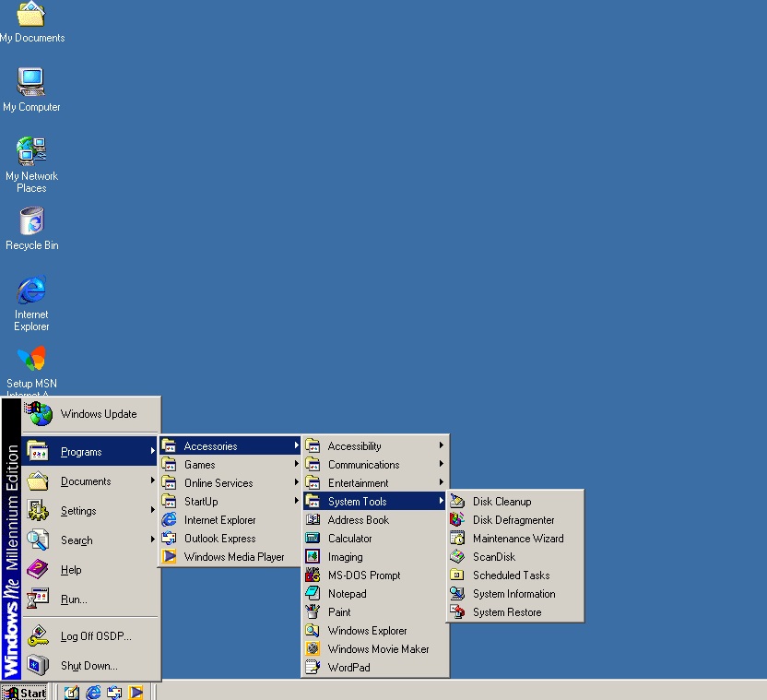Open Windows Update at top of Start menu
This screenshot has height=700, width=767.
coord(98,414)
